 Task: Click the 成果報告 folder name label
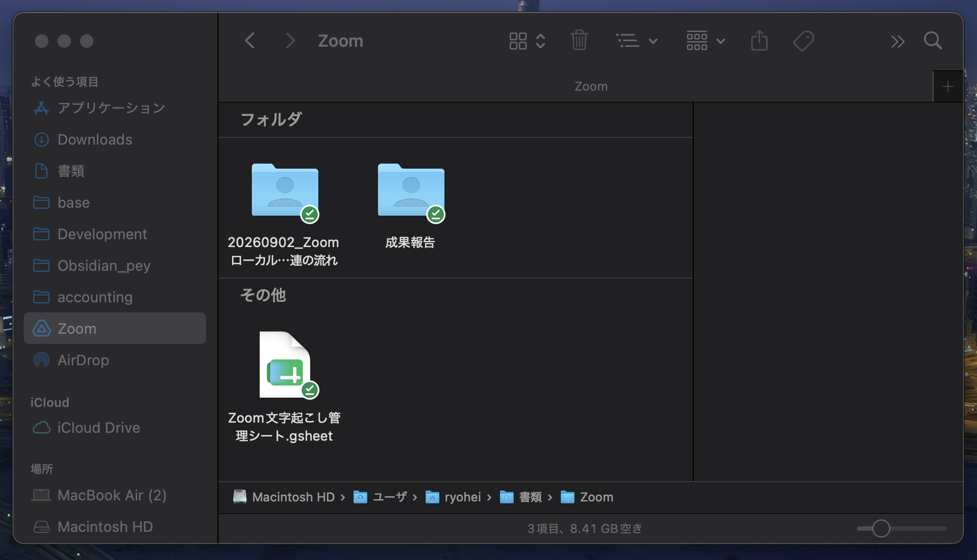pos(411,243)
